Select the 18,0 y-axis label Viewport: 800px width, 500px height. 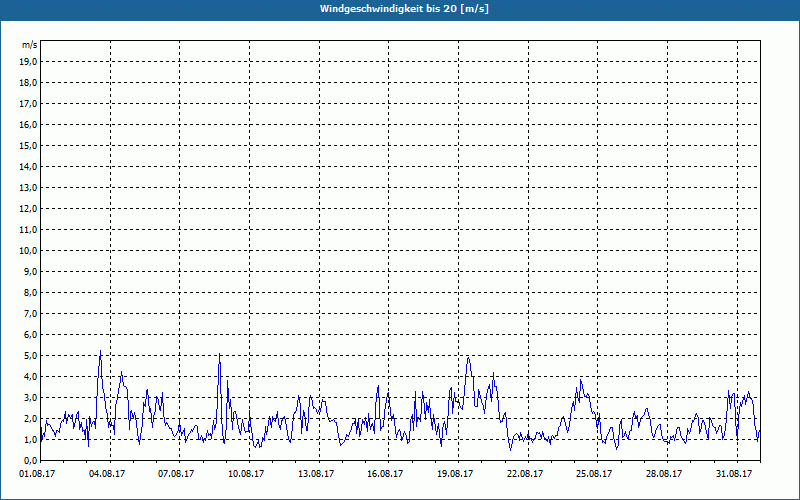[28, 83]
